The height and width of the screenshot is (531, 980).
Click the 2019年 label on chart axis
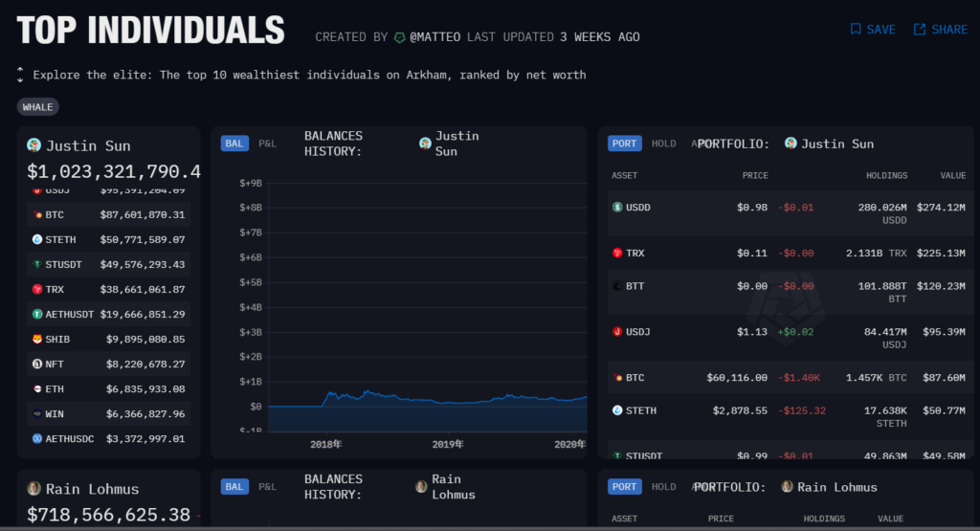coord(448,444)
